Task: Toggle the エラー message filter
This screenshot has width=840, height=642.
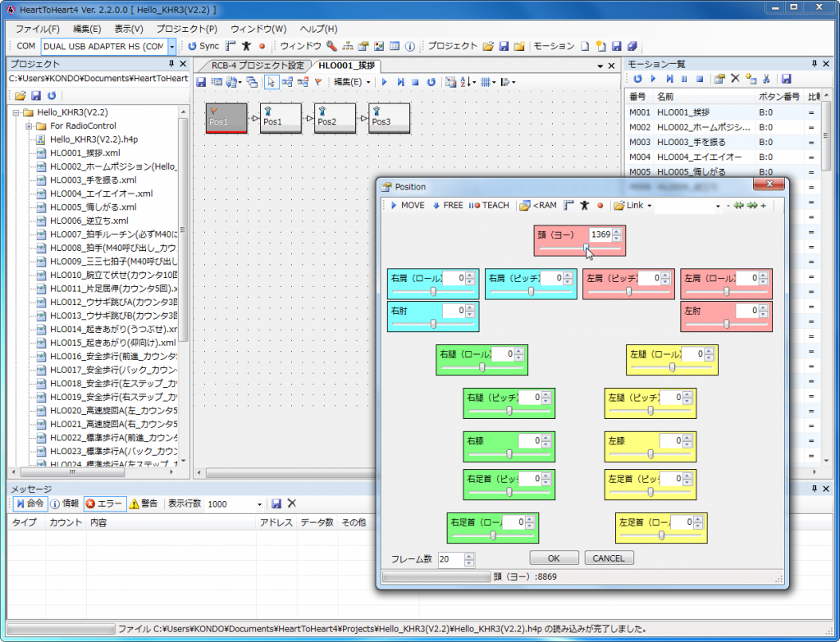Action: (x=105, y=503)
